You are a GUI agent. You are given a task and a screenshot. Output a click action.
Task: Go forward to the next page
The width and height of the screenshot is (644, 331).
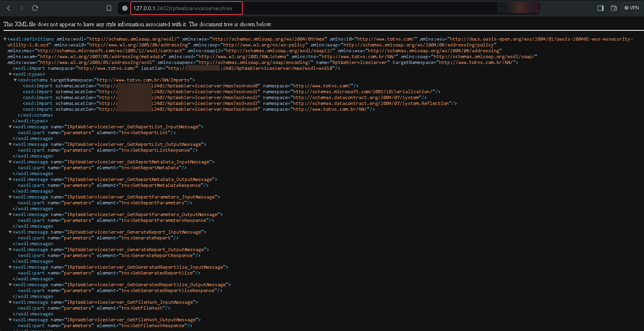coord(22,8)
